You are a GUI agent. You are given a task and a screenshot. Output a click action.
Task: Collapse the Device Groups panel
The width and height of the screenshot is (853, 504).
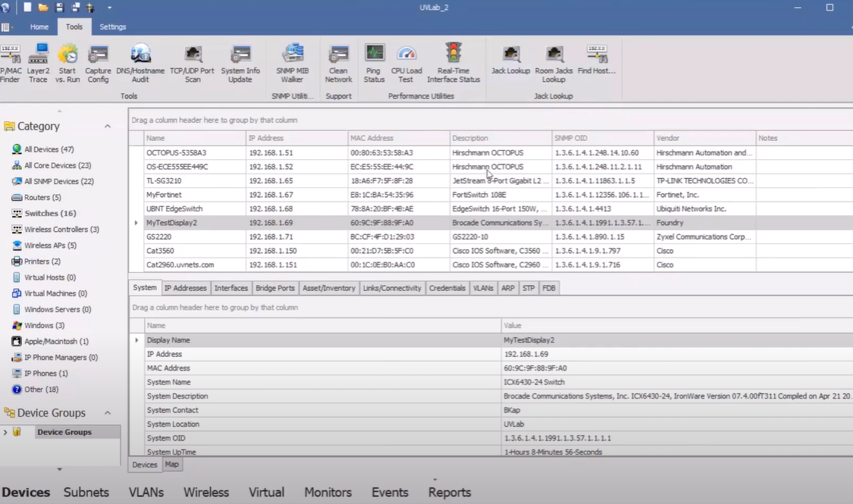[108, 412]
